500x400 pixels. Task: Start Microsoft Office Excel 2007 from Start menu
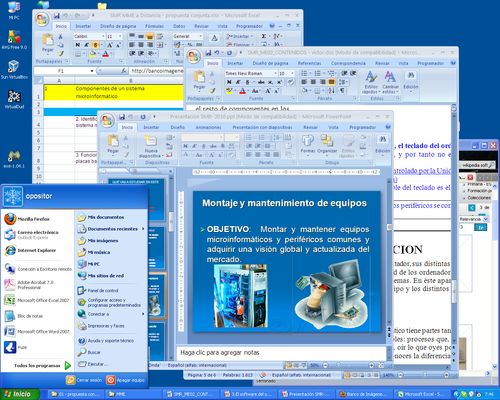tap(37, 300)
